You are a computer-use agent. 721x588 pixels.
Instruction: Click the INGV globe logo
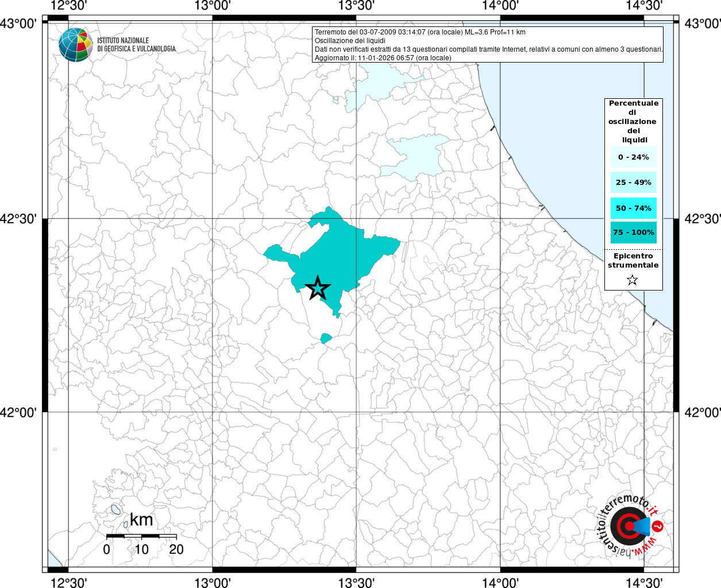coord(76,44)
